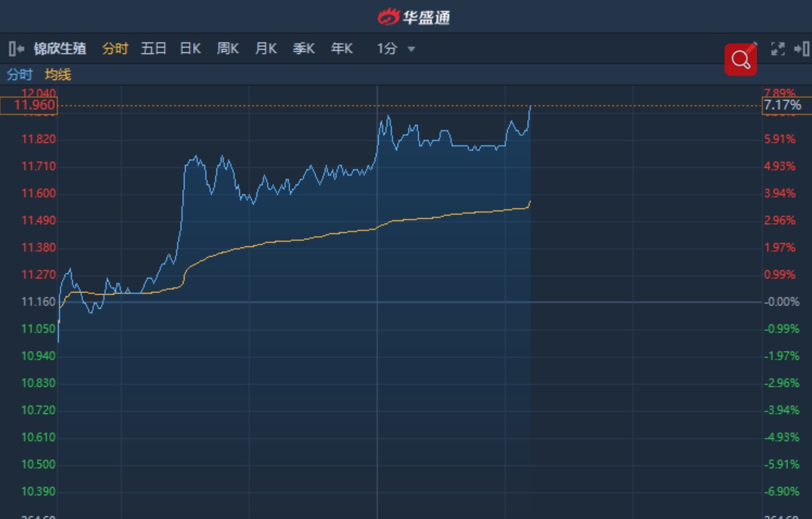
Task: Click the highlighted current price 11.960 label
Action: [28, 106]
